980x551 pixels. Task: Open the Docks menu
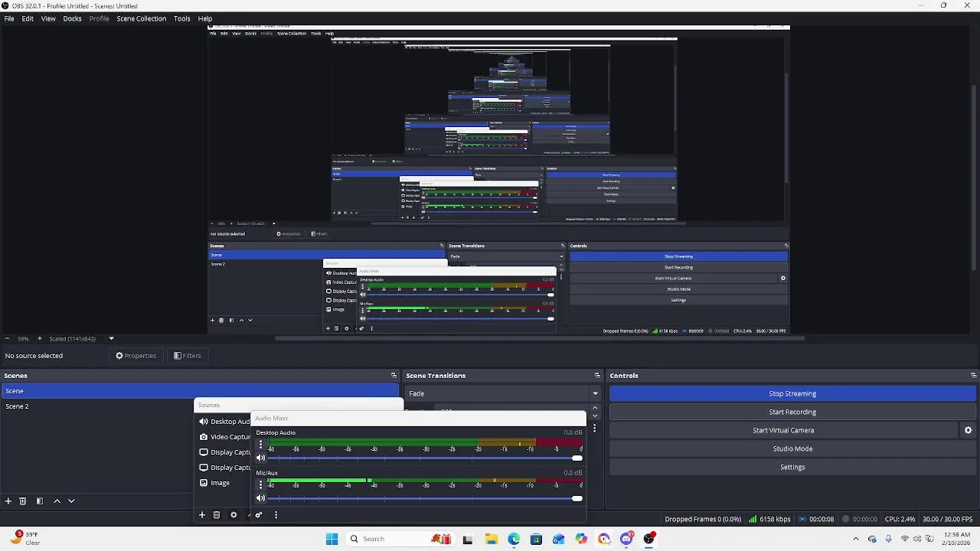click(x=72, y=18)
